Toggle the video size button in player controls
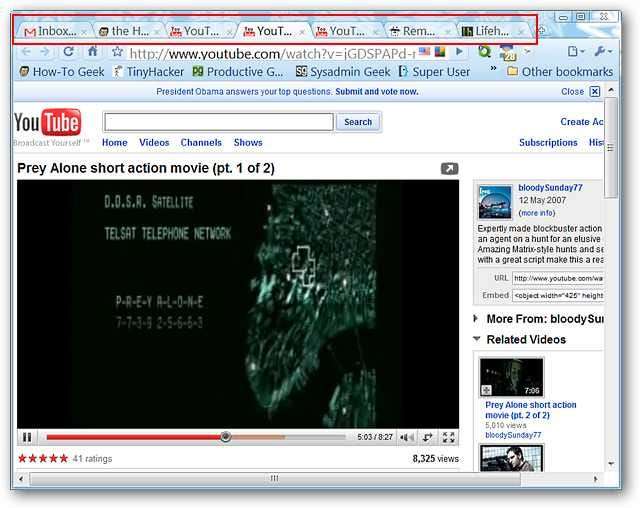Screen dimensions: 640x508 point(428,437)
